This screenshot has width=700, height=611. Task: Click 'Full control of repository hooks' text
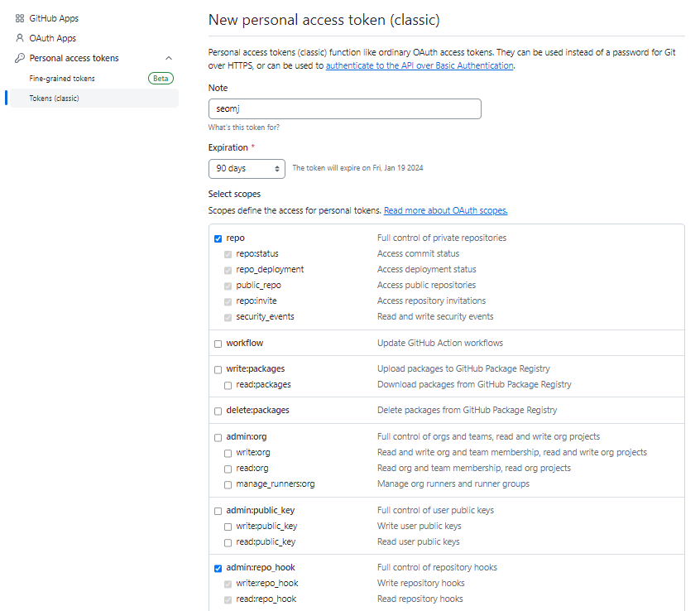(x=437, y=567)
